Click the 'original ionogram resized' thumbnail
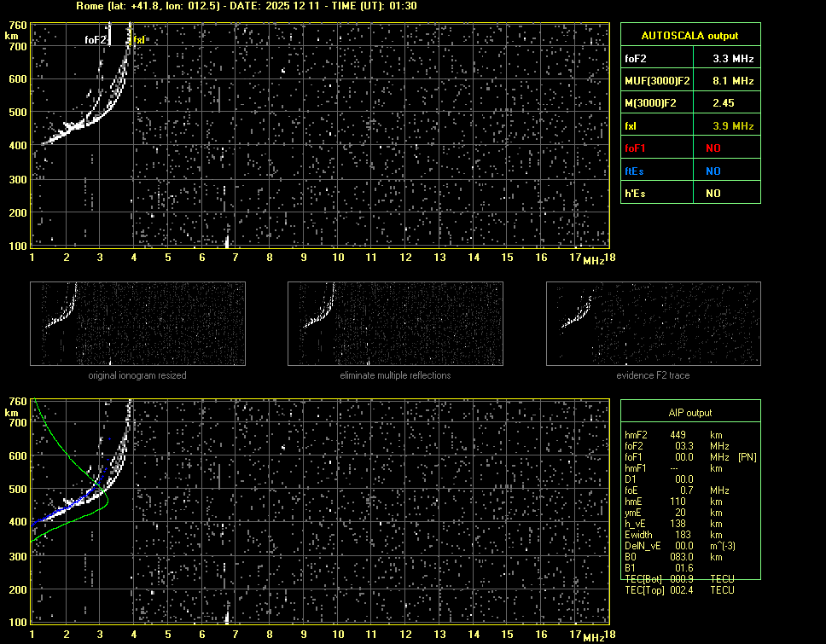Viewport: 826px width, 644px height. (137, 324)
